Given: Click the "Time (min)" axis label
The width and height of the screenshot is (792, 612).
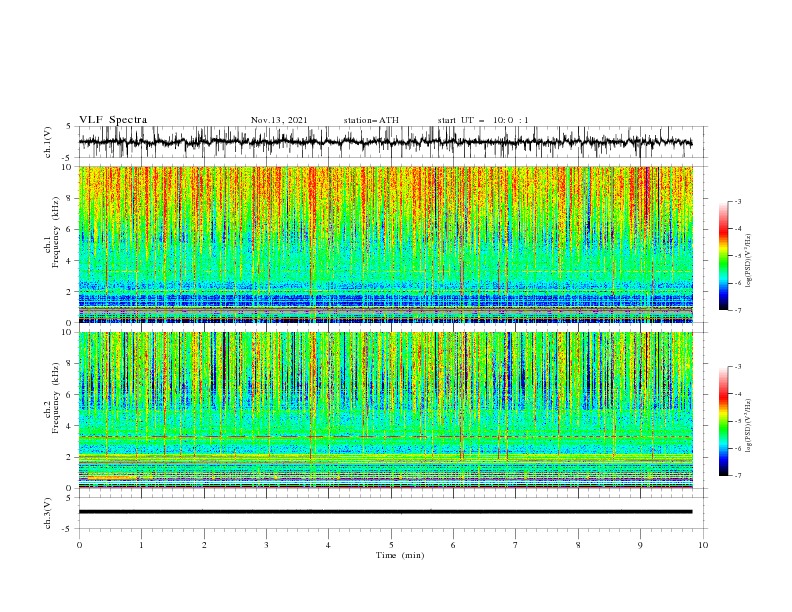Looking at the screenshot, I should pos(400,555).
